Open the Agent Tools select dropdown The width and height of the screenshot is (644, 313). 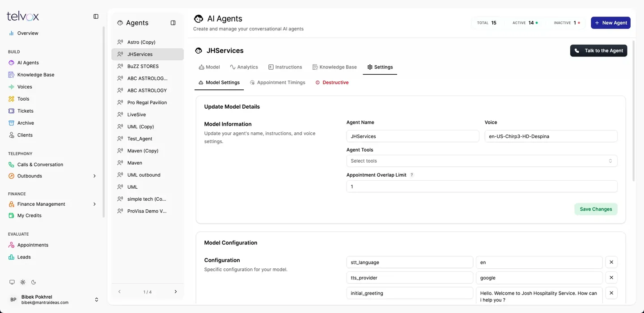(x=482, y=161)
